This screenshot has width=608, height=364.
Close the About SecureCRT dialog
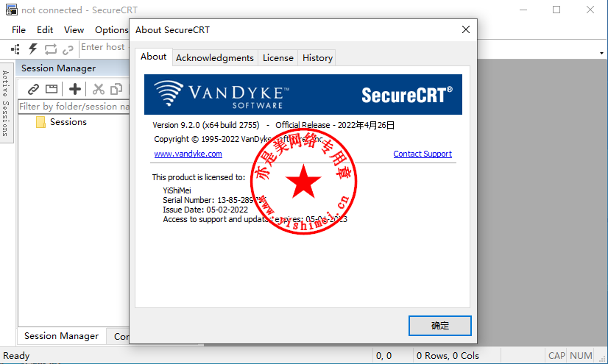coord(466,29)
